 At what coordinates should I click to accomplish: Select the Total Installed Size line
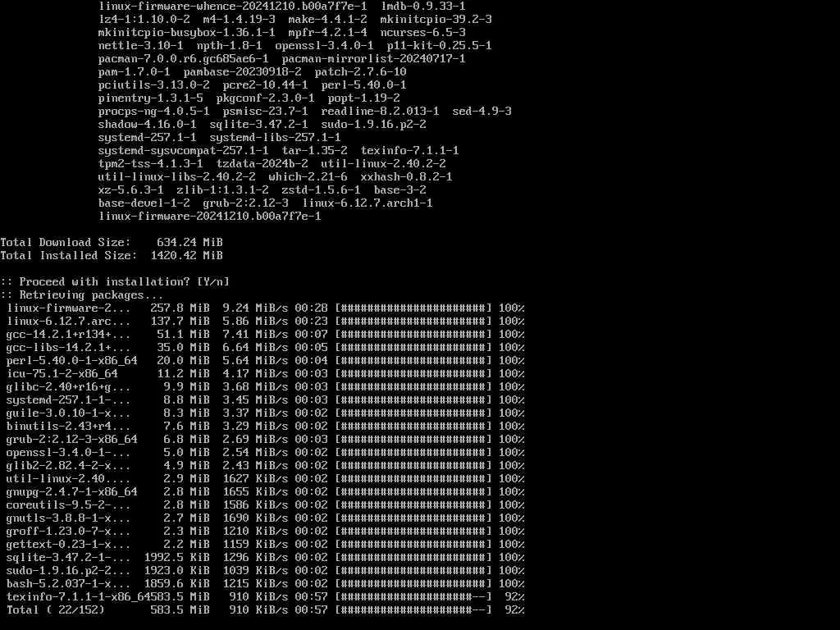(112, 256)
